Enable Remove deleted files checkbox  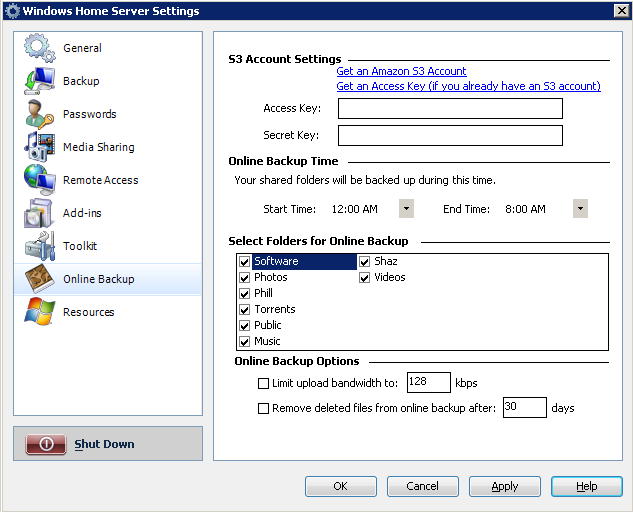[x=263, y=408]
